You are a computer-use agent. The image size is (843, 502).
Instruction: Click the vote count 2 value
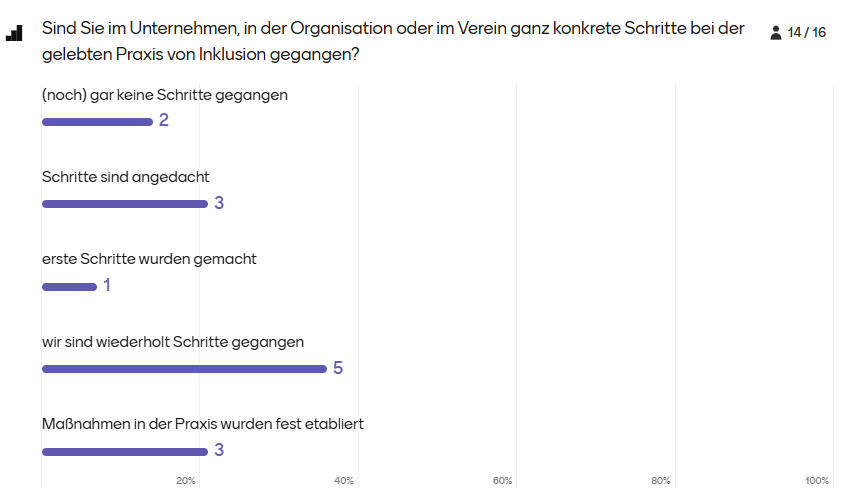[x=163, y=121]
